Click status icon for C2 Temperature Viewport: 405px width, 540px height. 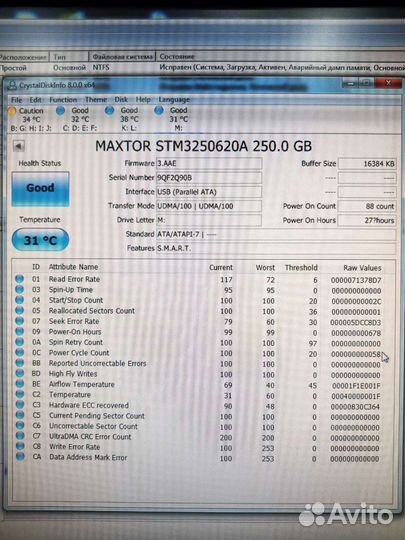pos(20,395)
